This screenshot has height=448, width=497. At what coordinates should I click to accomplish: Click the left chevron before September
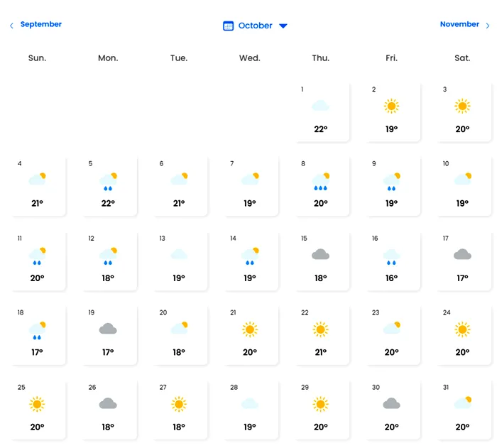click(12, 26)
